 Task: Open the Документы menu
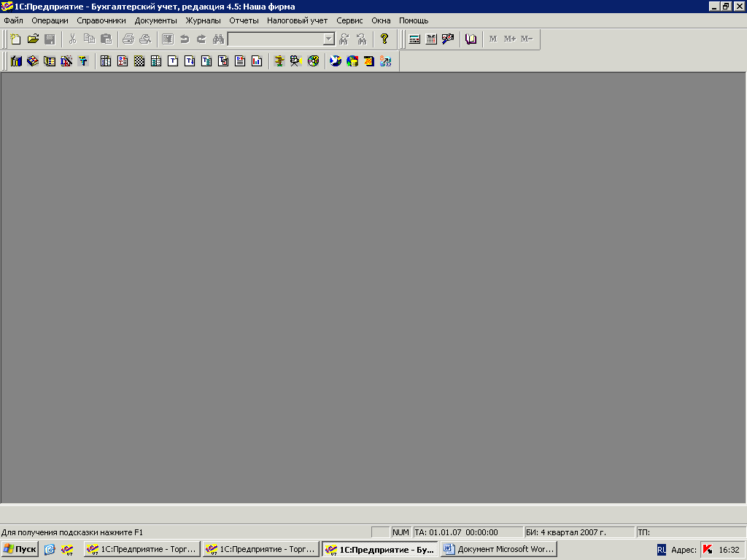tap(156, 20)
